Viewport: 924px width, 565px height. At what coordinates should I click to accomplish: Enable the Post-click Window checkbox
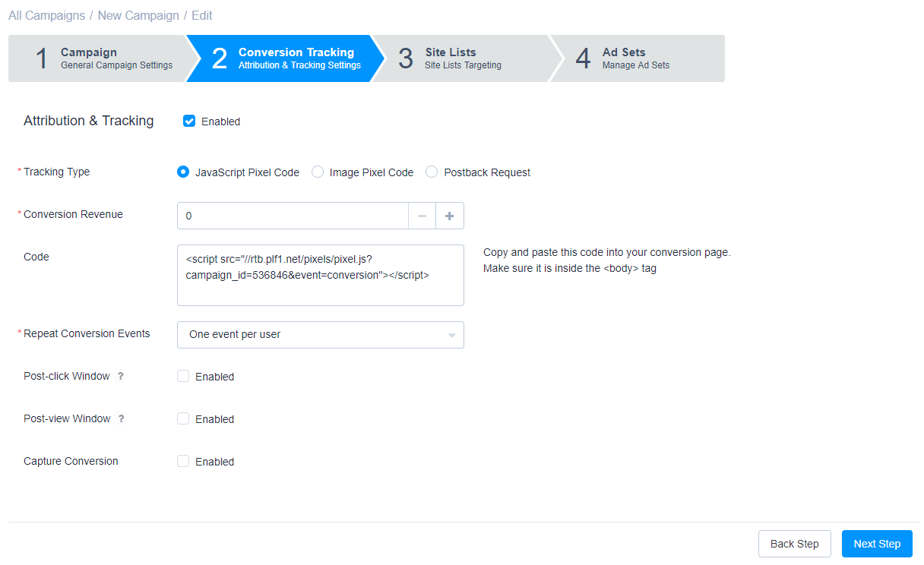(183, 376)
